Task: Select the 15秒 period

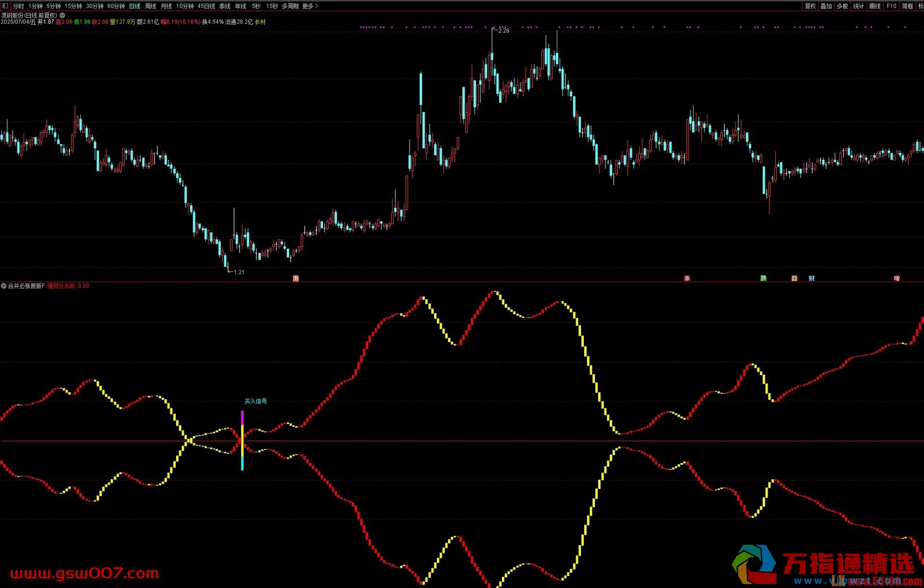Action: point(272,6)
